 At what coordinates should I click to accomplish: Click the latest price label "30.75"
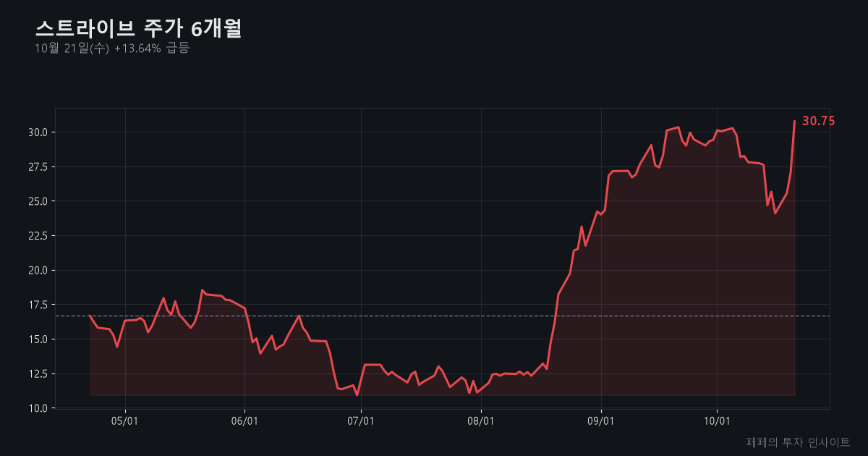[x=818, y=121]
